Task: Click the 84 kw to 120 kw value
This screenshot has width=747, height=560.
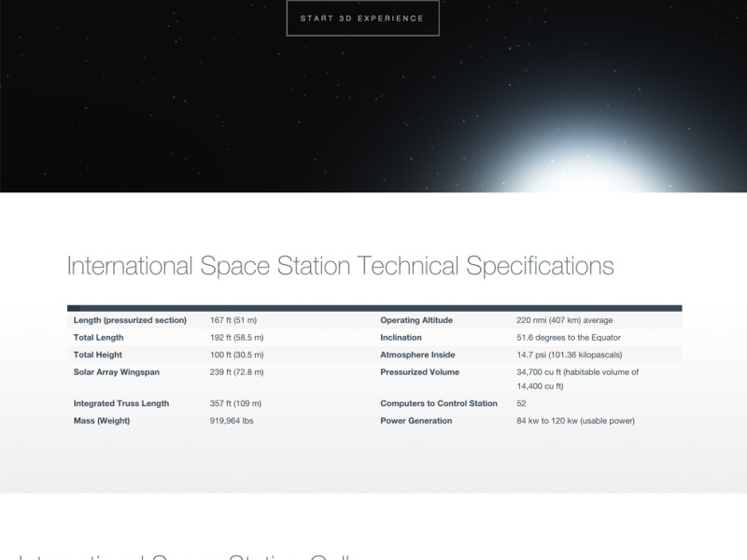Action: click(575, 421)
